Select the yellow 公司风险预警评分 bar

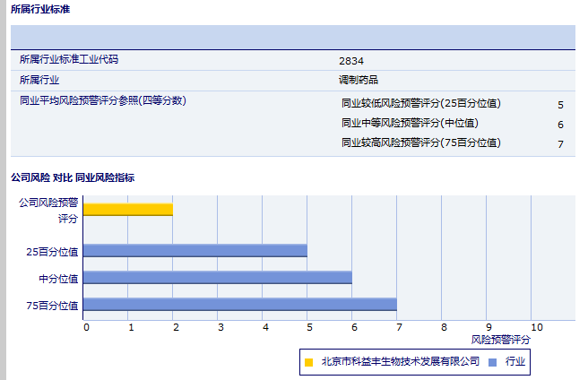click(128, 209)
